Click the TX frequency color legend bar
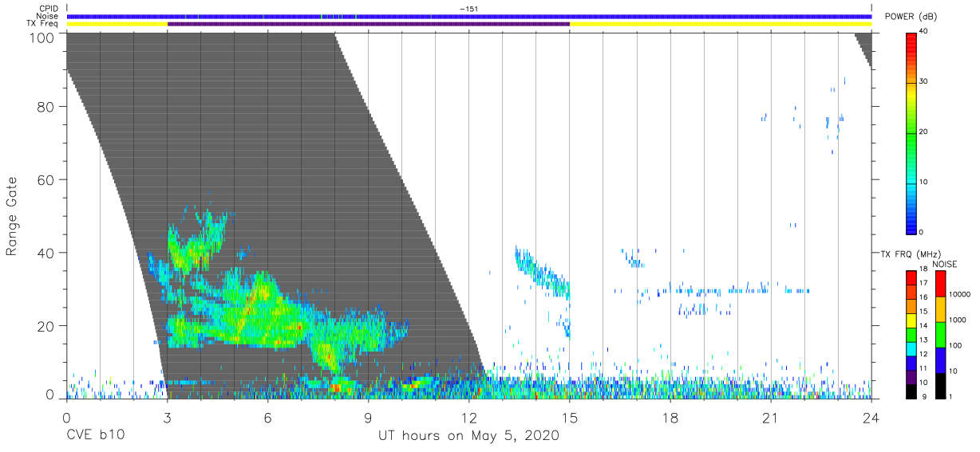This screenshot has width=980, height=452. (911, 335)
